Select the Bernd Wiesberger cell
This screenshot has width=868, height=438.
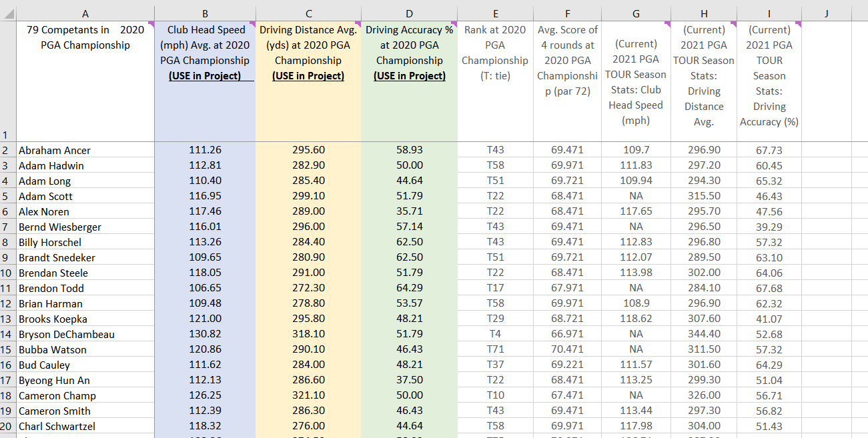coord(85,227)
